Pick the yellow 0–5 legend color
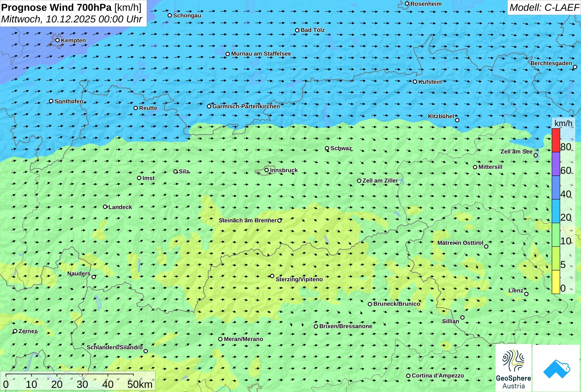Screen dimensions: 581x392 pyautogui.click(x=556, y=282)
